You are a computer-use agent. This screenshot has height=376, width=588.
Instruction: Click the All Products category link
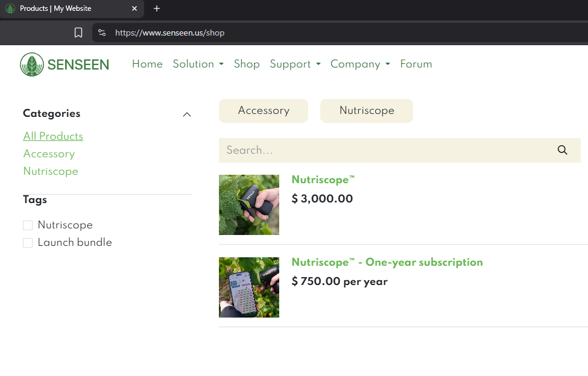point(52,136)
